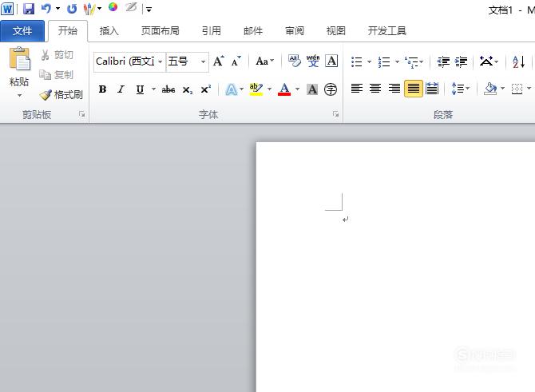This screenshot has width=535, height=392.
Task: Open the 字体 font dialog launcher
Action: pos(336,114)
